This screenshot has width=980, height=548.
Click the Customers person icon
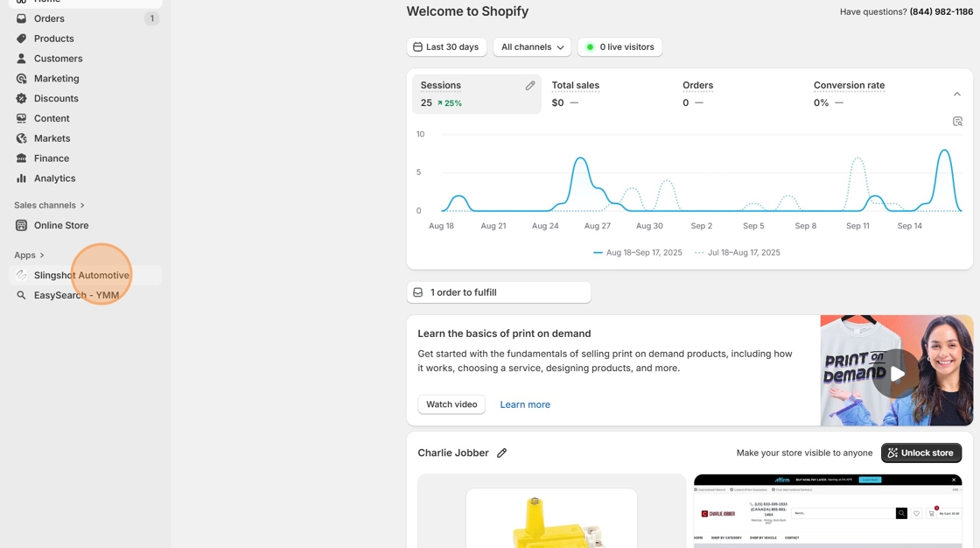tap(21, 58)
